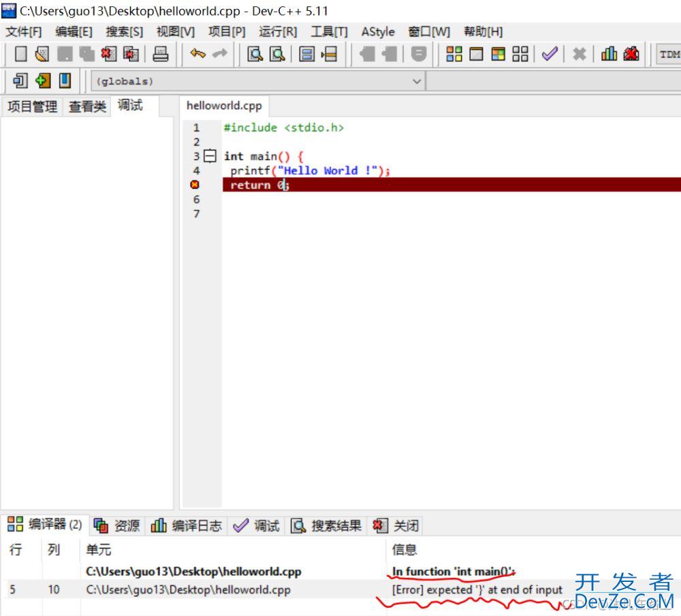This screenshot has width=681, height=616.
Task: Click the greyed-out Save icon
Action: pyautogui.click(x=65, y=54)
